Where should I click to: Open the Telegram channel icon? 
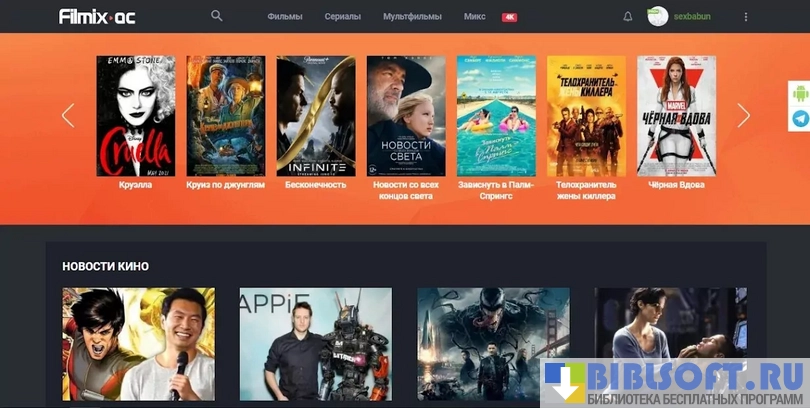[800, 119]
